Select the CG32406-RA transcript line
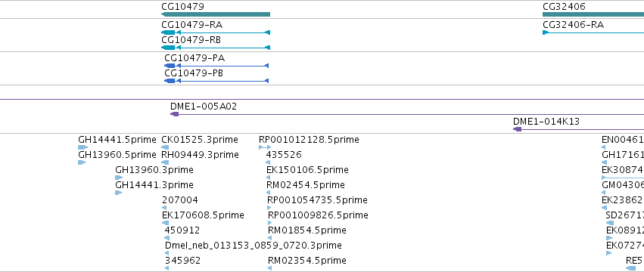 [x=593, y=32]
